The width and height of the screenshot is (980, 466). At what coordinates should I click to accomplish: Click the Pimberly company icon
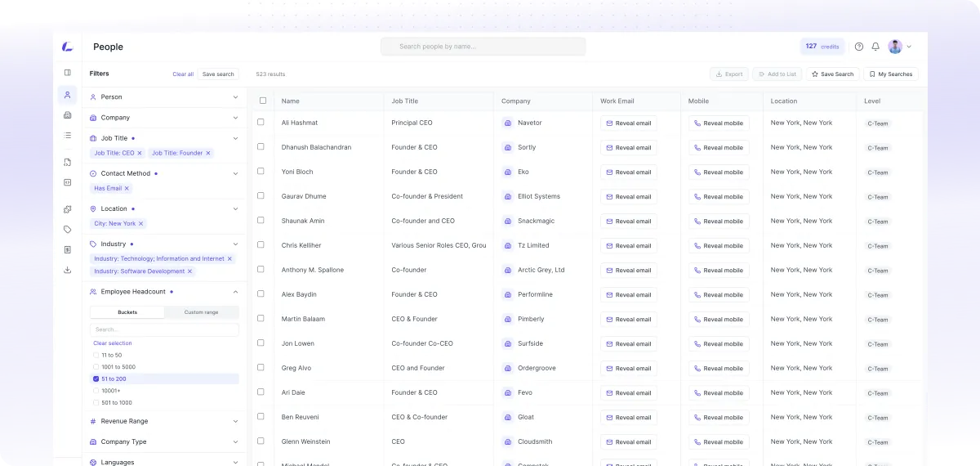[x=508, y=320]
